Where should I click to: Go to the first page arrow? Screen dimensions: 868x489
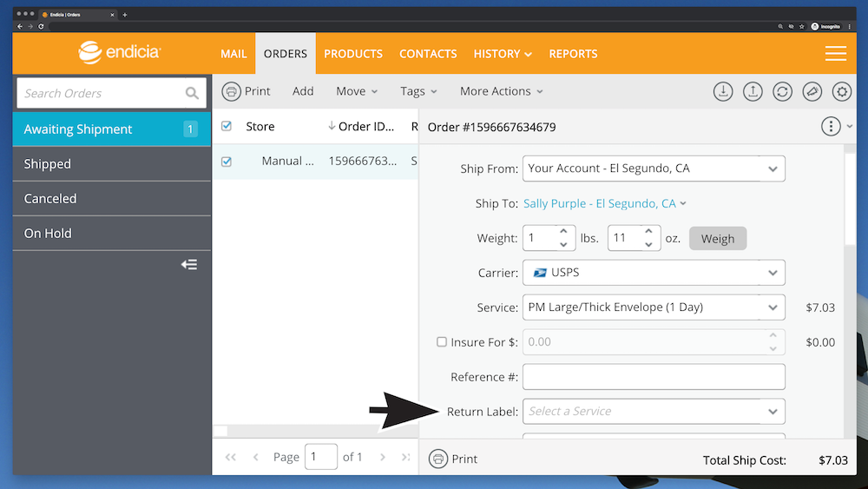tap(230, 457)
